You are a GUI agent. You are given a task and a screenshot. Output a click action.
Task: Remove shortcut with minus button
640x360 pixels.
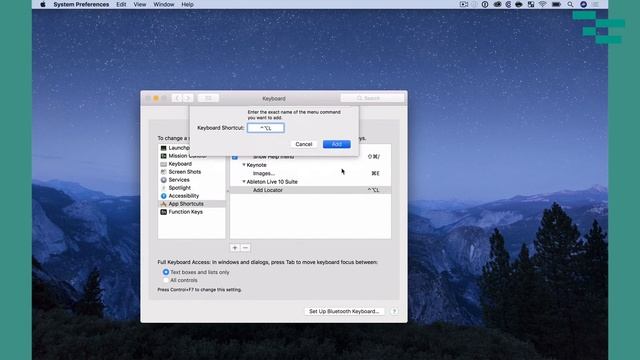point(245,248)
